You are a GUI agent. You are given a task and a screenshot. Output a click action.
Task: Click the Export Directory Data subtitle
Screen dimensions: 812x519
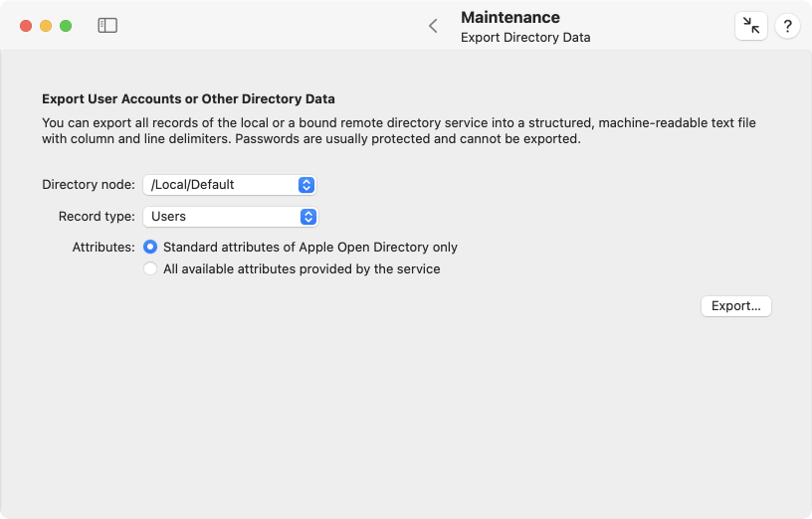click(525, 37)
